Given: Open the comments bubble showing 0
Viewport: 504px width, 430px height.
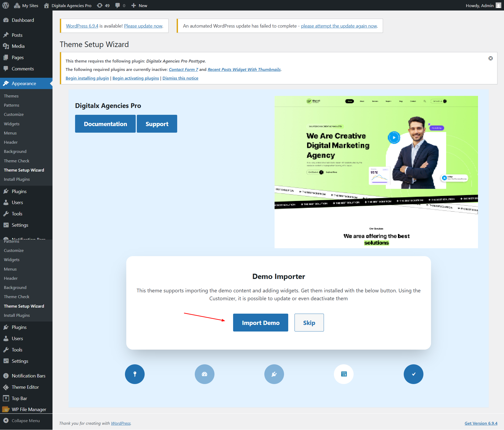Looking at the screenshot, I should [x=120, y=5].
